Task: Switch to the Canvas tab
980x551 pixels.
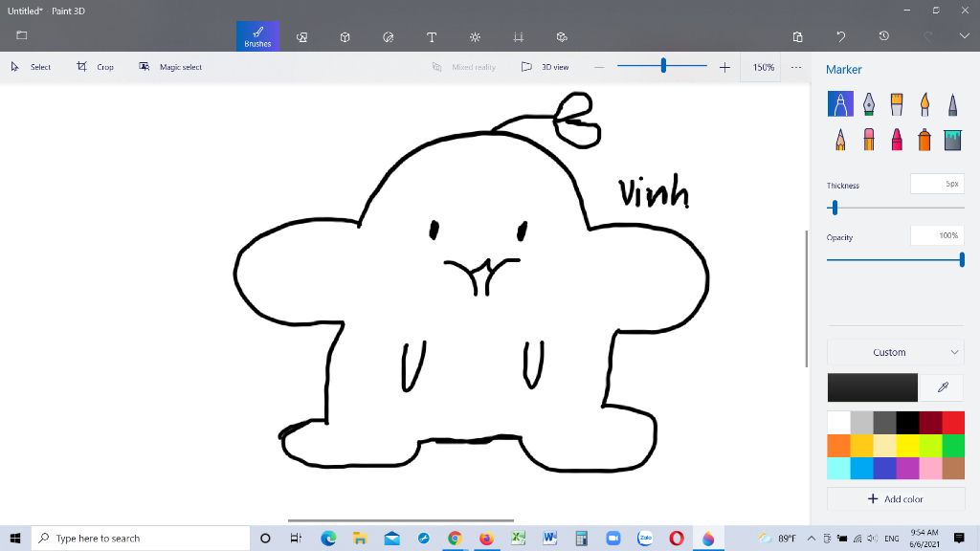Action: 518,36
